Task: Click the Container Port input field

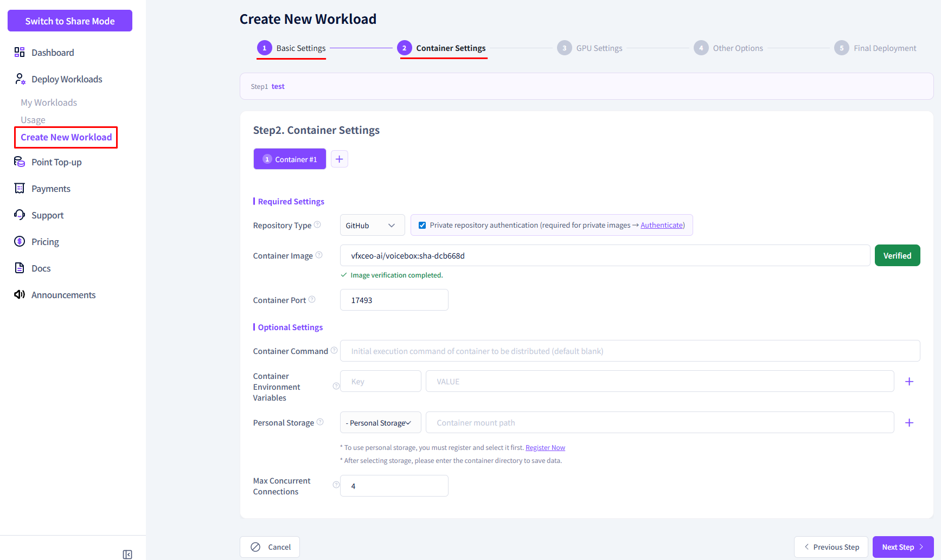Action: (x=394, y=300)
